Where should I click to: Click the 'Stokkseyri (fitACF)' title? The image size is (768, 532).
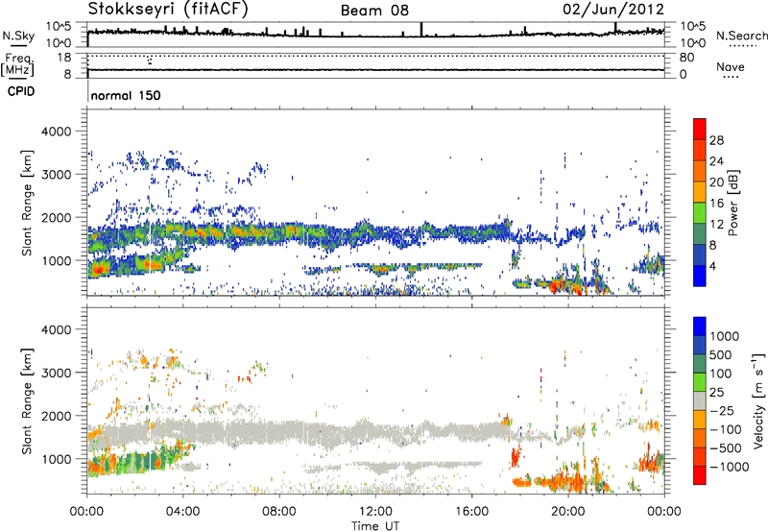(168, 10)
